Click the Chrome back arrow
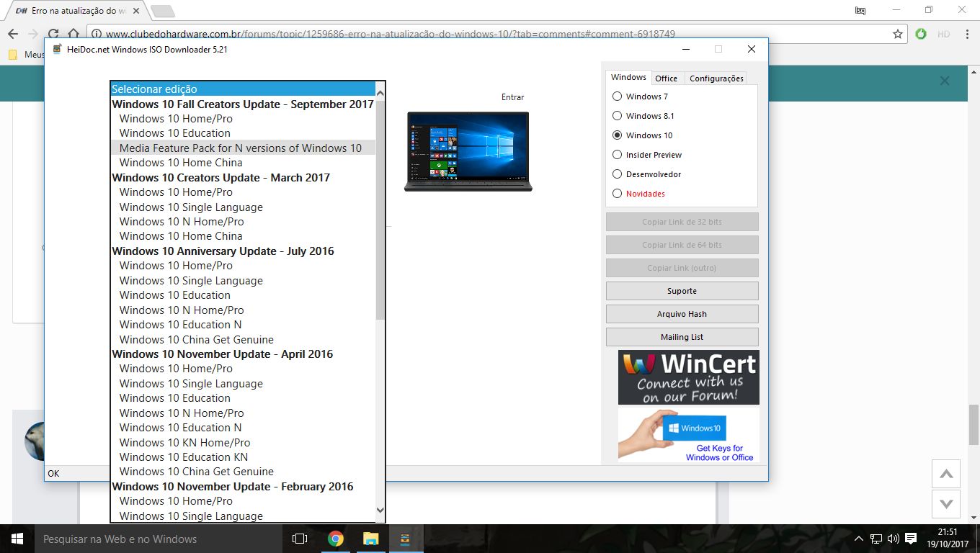980x553 pixels. 13,34
